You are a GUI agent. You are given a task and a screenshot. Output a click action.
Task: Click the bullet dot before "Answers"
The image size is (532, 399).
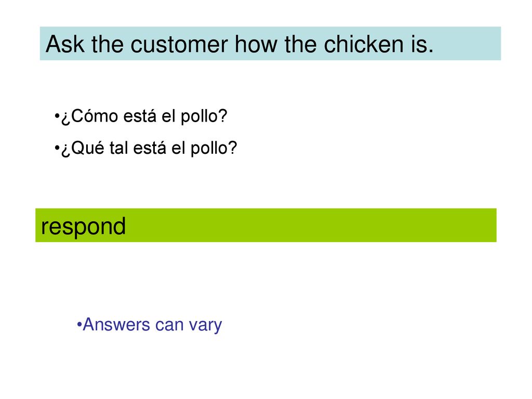coord(79,325)
